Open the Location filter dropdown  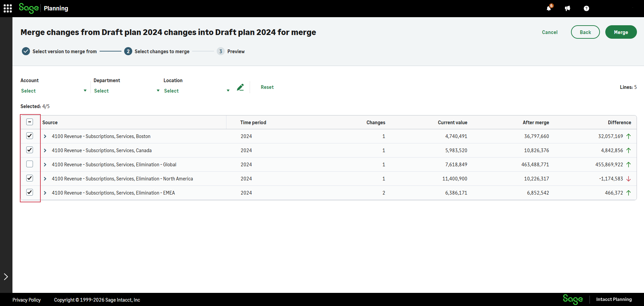coord(197,91)
